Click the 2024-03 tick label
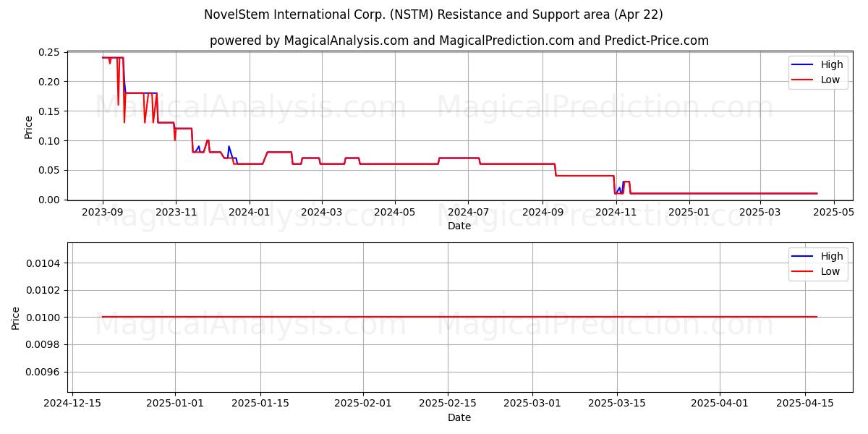 (x=321, y=212)
